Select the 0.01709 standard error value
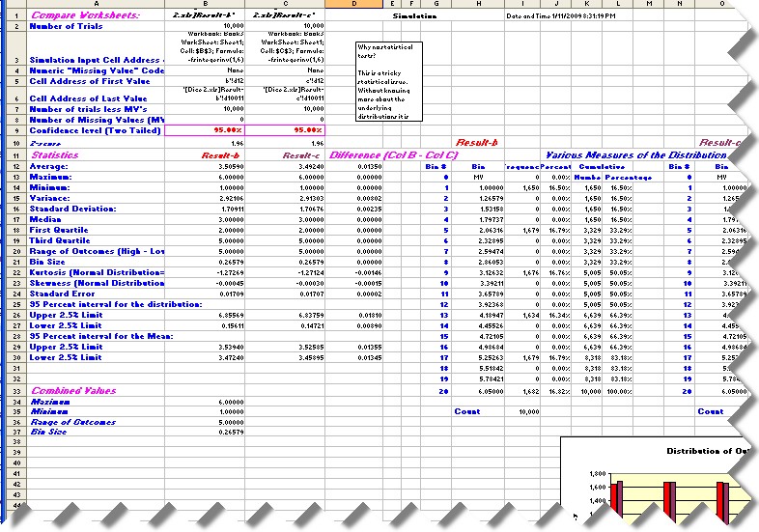 [x=231, y=294]
